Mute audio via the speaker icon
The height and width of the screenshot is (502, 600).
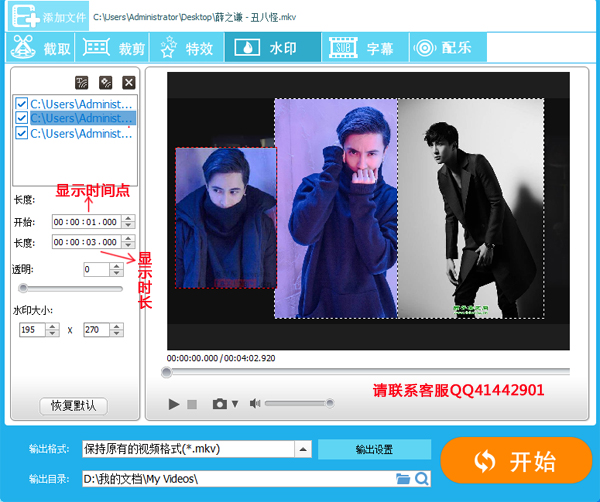(x=255, y=404)
